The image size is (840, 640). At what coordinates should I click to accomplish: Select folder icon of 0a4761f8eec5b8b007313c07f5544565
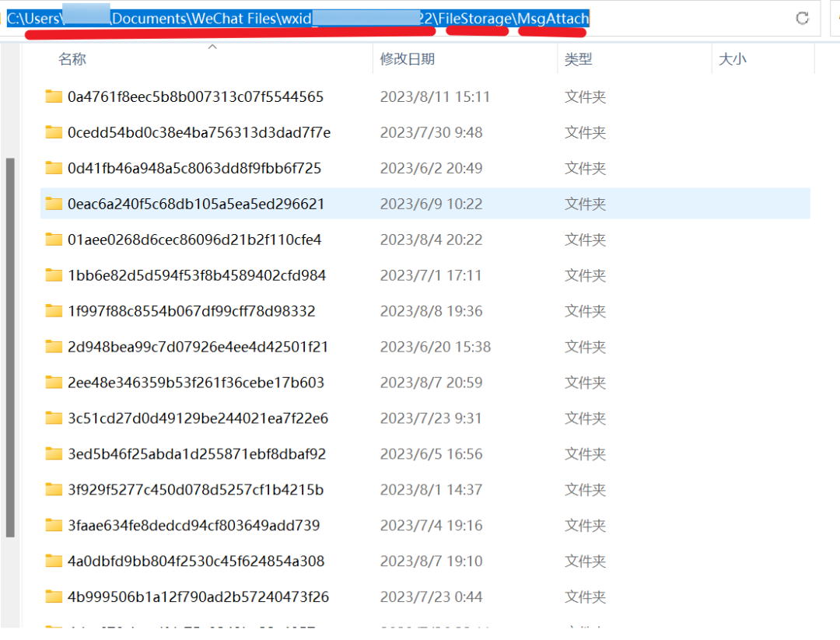tap(54, 96)
